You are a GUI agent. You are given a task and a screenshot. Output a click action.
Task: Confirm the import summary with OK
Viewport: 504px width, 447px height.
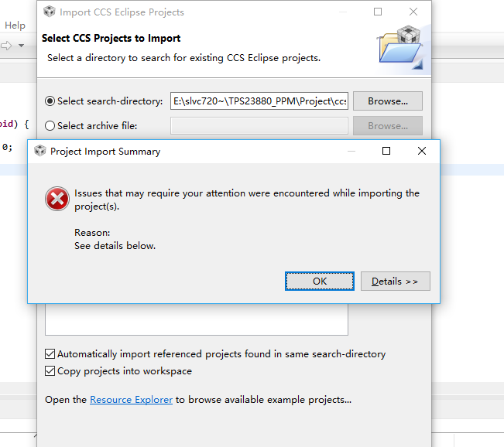click(x=320, y=281)
